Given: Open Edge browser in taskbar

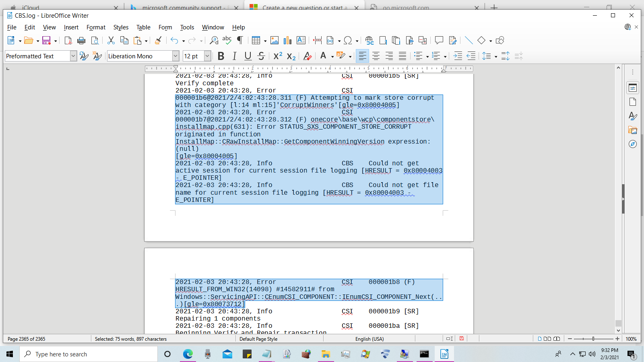Looking at the screenshot, I should coord(188,354).
